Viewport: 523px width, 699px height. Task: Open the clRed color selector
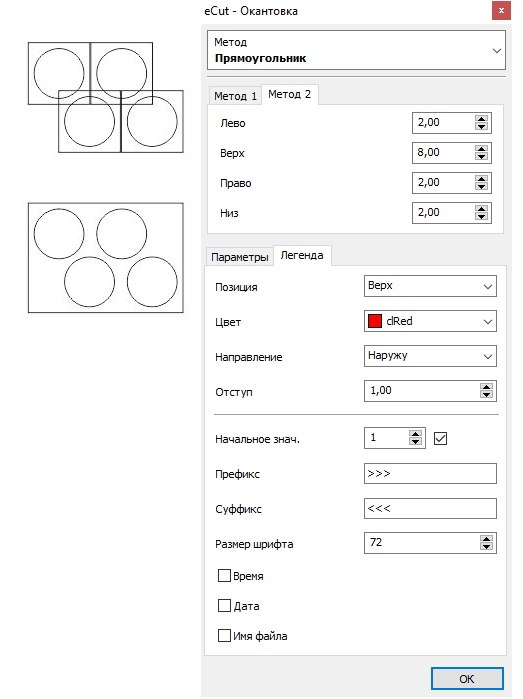pos(430,321)
